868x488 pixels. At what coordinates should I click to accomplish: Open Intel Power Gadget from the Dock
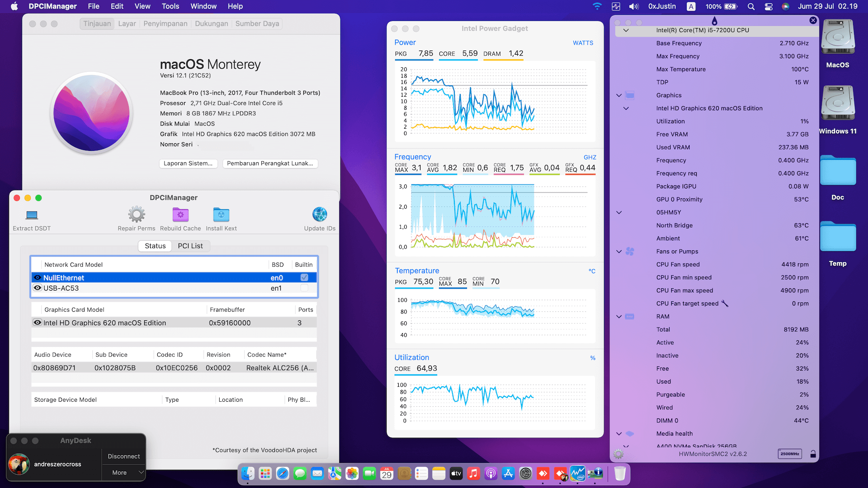(578, 473)
